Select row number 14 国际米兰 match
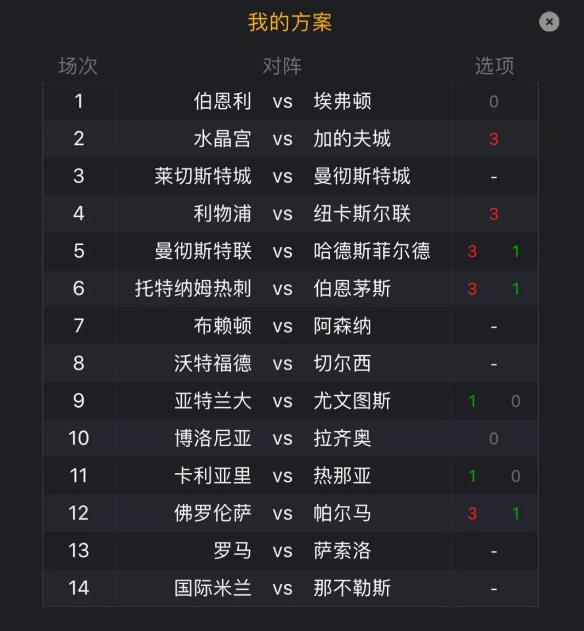Image resolution: width=584 pixels, height=631 pixels. tap(78, 588)
